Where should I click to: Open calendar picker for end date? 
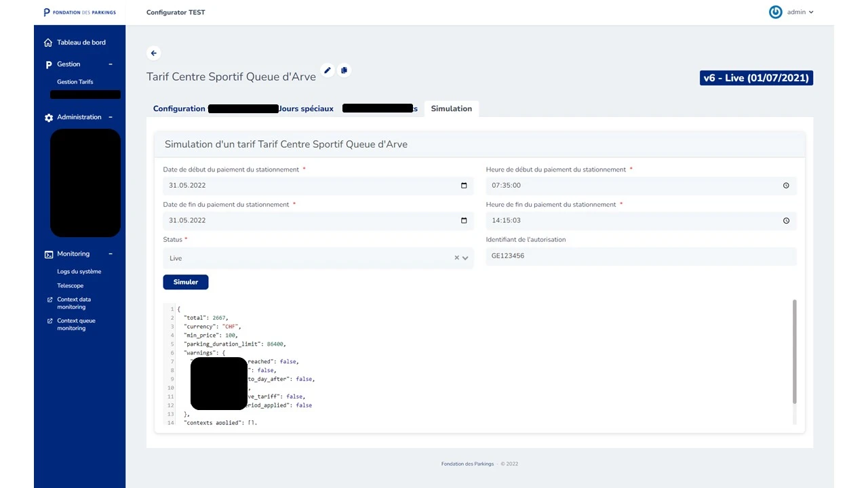464,220
